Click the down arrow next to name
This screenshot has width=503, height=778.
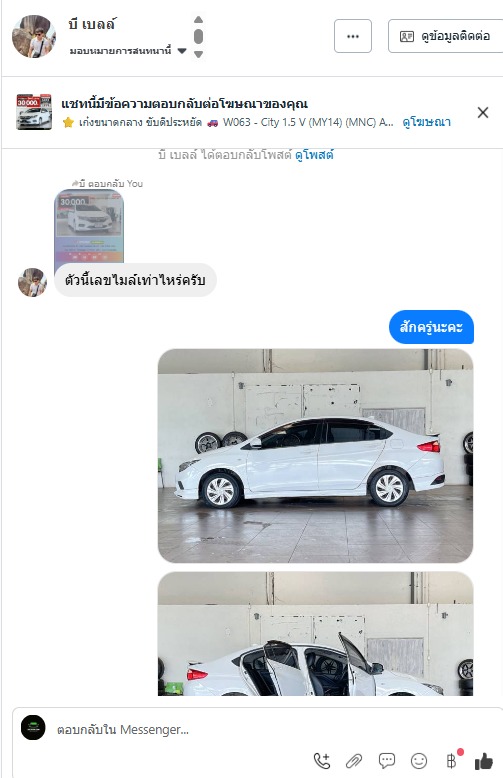pos(198,54)
